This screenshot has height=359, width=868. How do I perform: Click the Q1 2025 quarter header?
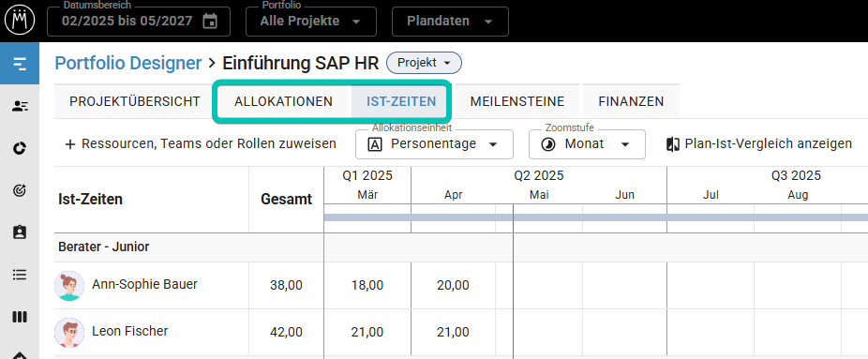(x=367, y=176)
